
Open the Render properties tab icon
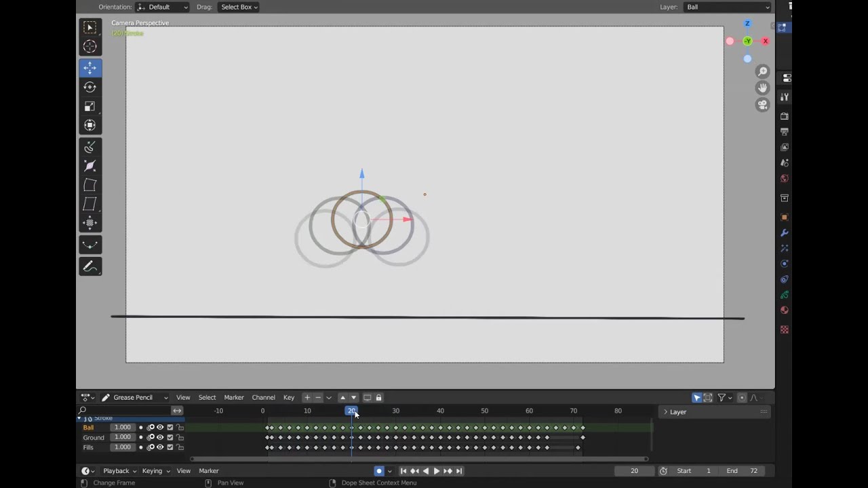click(785, 116)
